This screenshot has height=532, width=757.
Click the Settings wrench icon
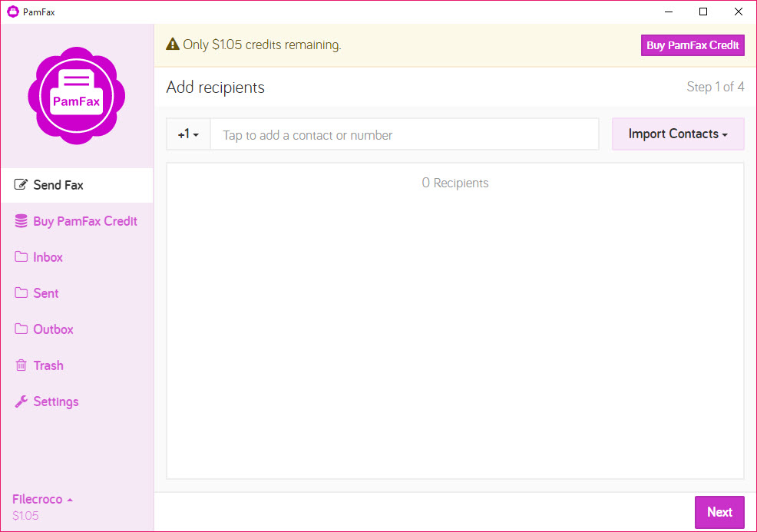coord(21,401)
